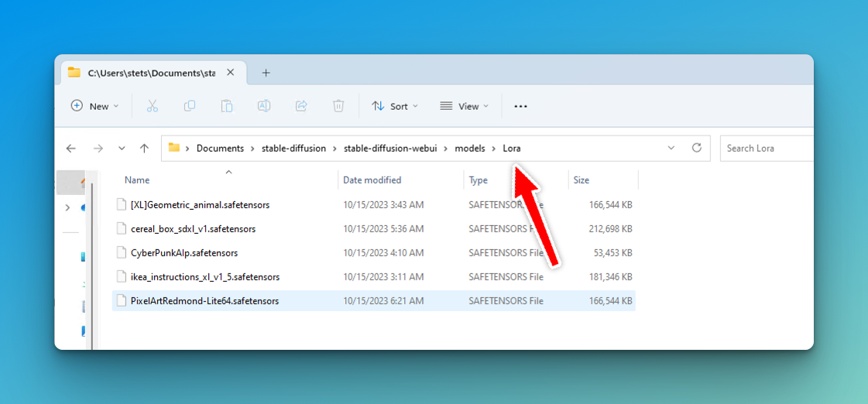Sort files by Date modified column
The image size is (868, 404).
point(372,180)
